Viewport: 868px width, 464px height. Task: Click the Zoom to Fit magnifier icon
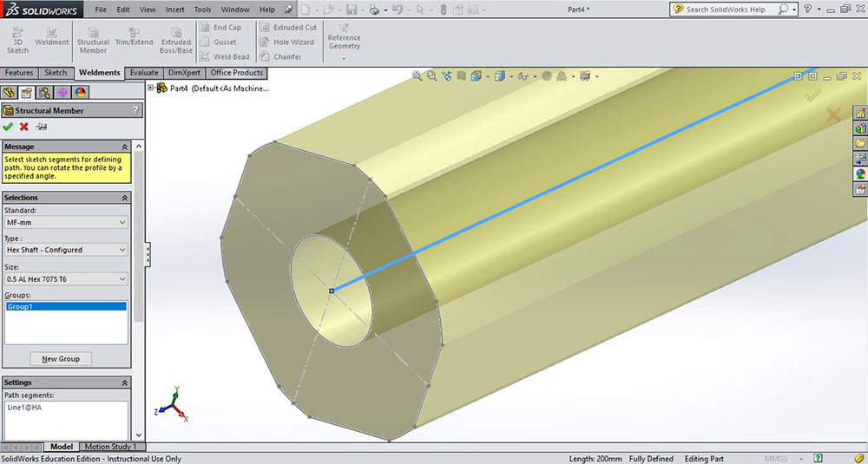(x=418, y=76)
